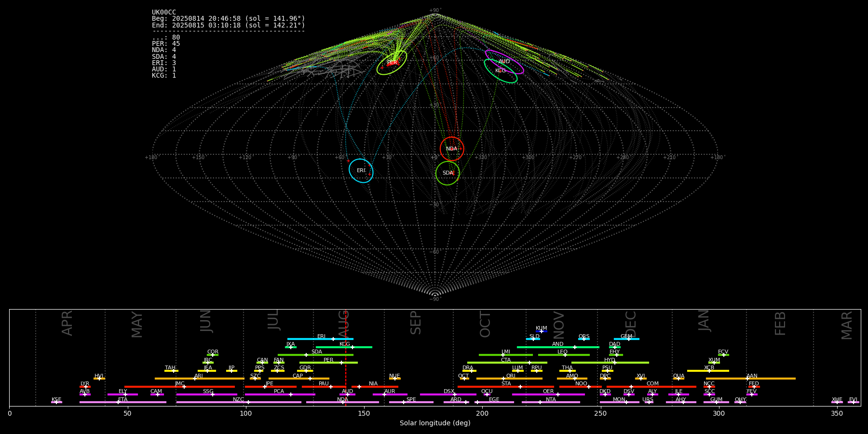Click the APR month label
Viewport: 868px width, 434px height.
[67, 323]
